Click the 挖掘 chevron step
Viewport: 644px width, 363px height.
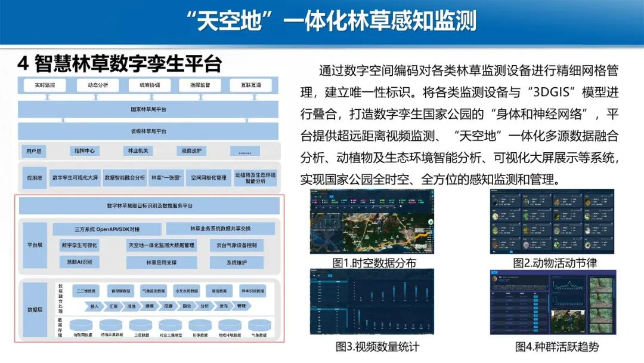pyautogui.click(x=168, y=306)
